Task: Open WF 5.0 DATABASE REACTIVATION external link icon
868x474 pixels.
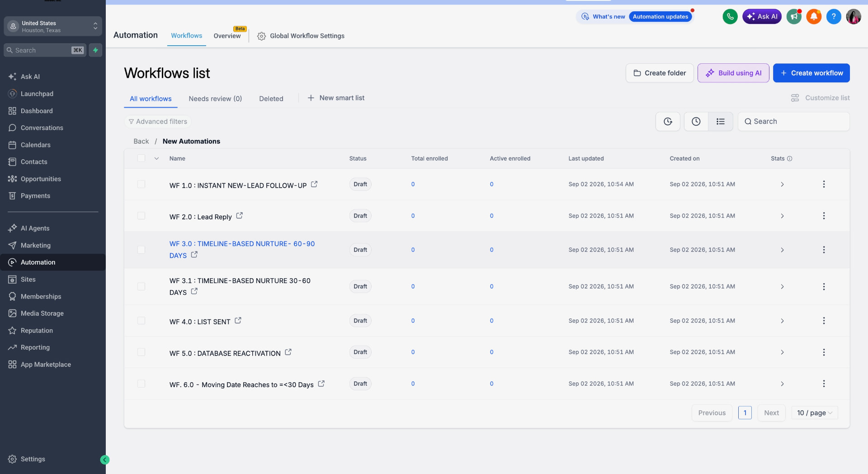Action: (x=288, y=352)
